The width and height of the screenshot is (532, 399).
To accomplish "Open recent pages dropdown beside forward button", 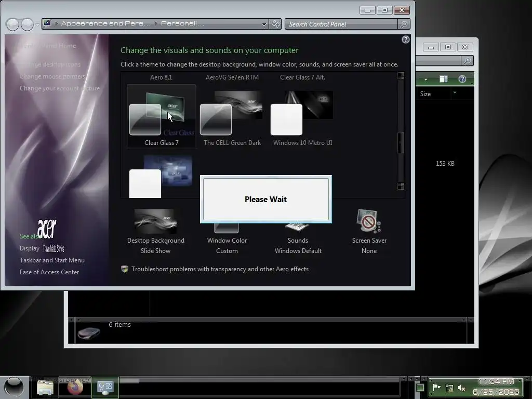I will click(x=37, y=24).
